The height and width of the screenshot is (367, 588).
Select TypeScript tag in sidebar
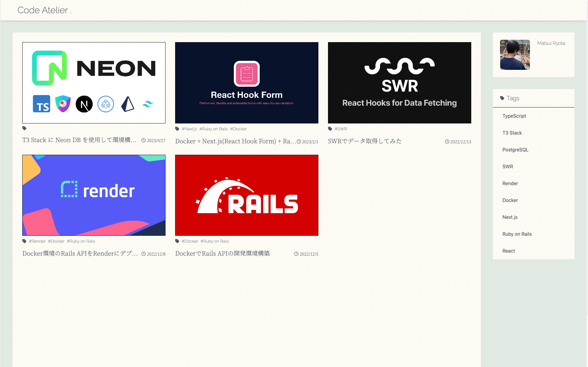514,116
